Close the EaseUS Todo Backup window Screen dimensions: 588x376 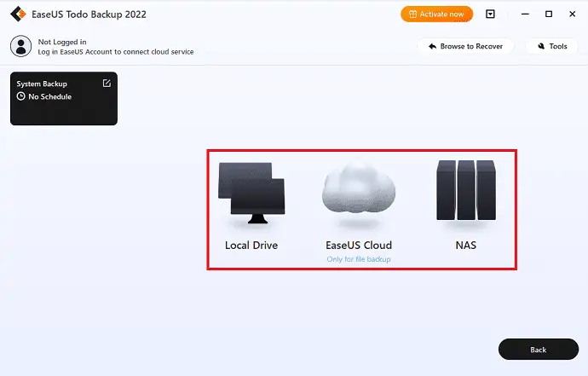pos(573,14)
